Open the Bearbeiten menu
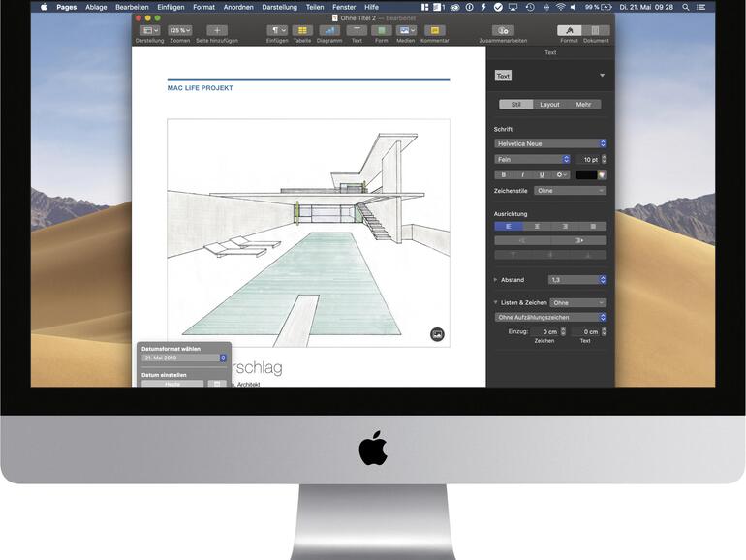Screen dimensions: 746x560 [x=132, y=7]
